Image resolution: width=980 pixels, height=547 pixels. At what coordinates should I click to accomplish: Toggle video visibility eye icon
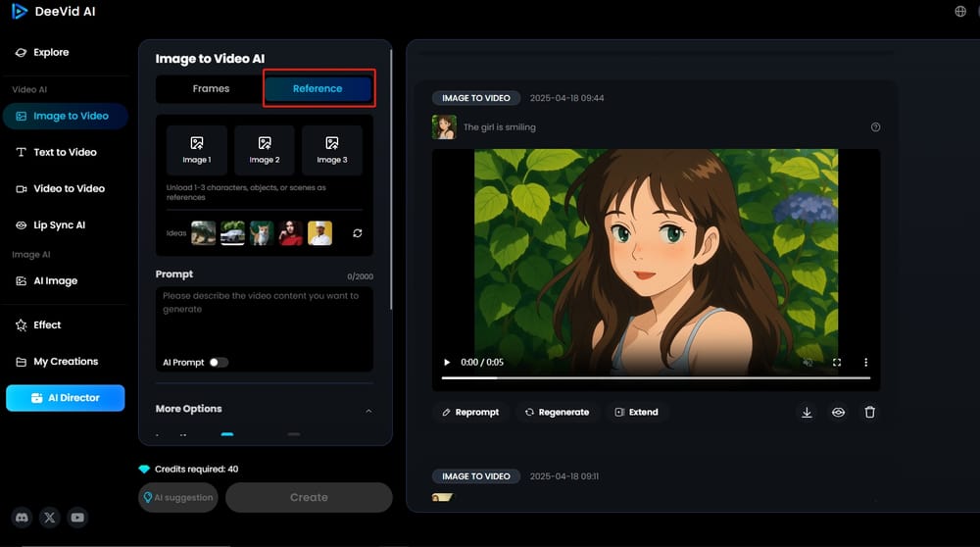838,413
